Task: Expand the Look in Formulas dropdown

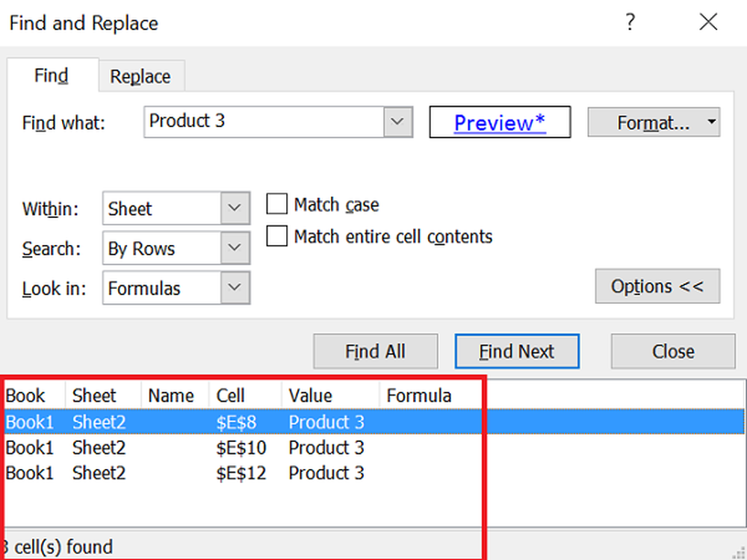Action: point(235,288)
